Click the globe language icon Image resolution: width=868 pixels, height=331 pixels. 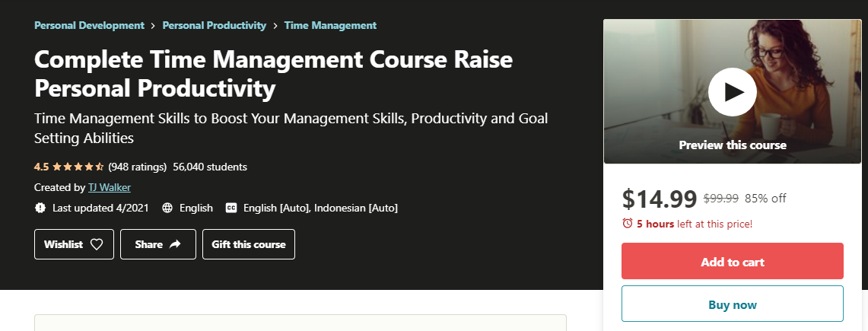click(167, 208)
